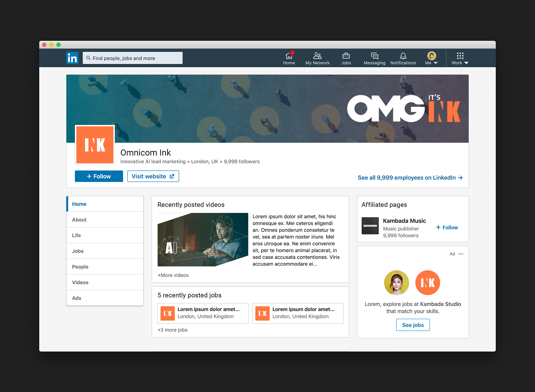Click the See jobs button in ad

pyautogui.click(x=413, y=325)
